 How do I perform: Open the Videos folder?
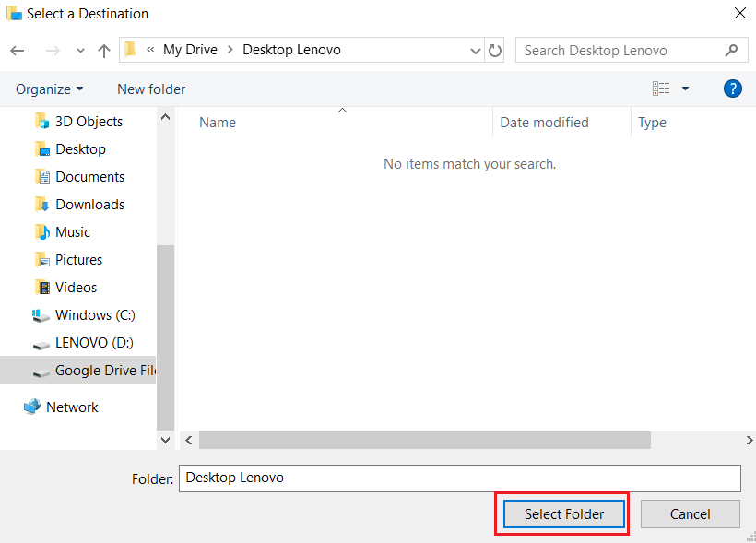(x=76, y=288)
